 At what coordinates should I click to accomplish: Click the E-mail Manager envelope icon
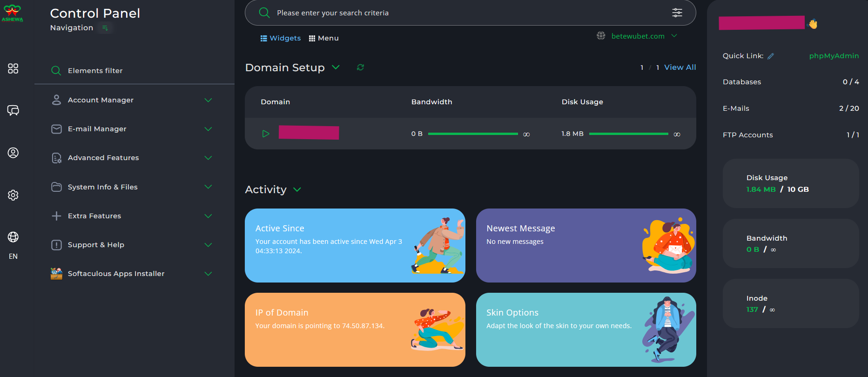(56, 129)
